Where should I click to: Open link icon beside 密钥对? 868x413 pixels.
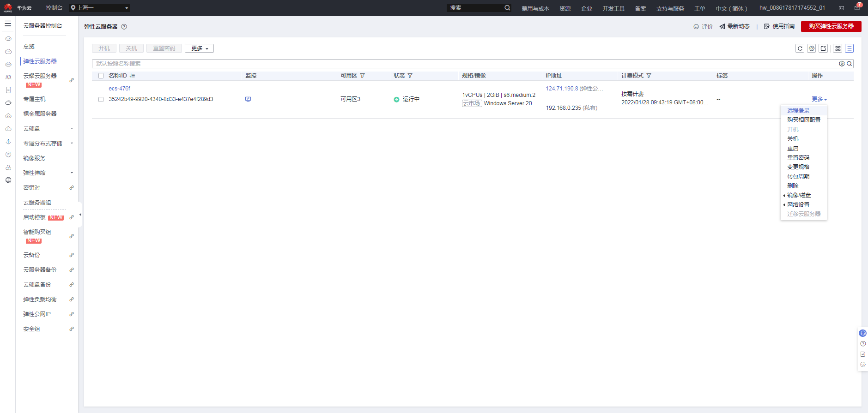tap(72, 188)
